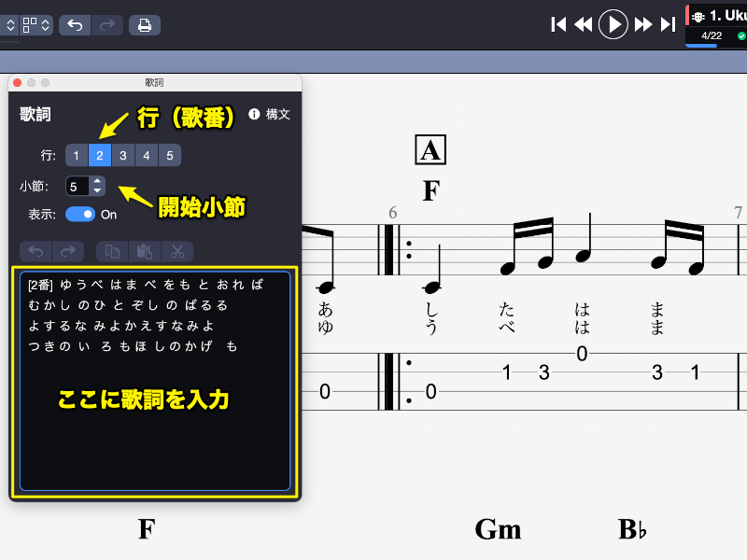Skip to the end of the score
The height and width of the screenshot is (560, 747).
(x=668, y=24)
